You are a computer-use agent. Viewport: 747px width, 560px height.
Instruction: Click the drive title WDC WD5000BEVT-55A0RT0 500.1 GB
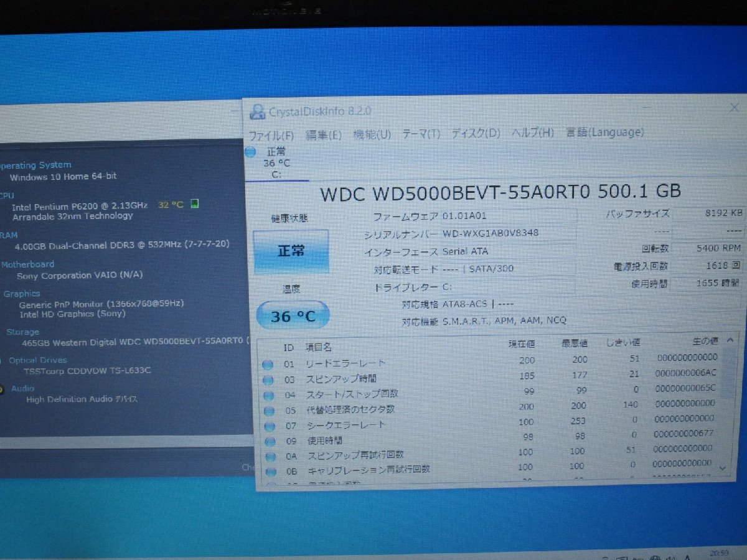pyautogui.click(x=500, y=192)
